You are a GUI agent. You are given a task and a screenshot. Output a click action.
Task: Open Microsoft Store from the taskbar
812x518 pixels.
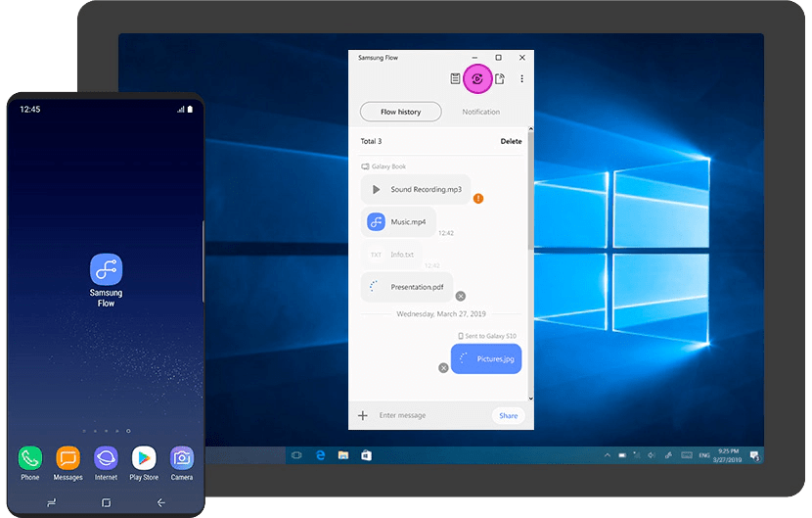pos(366,455)
